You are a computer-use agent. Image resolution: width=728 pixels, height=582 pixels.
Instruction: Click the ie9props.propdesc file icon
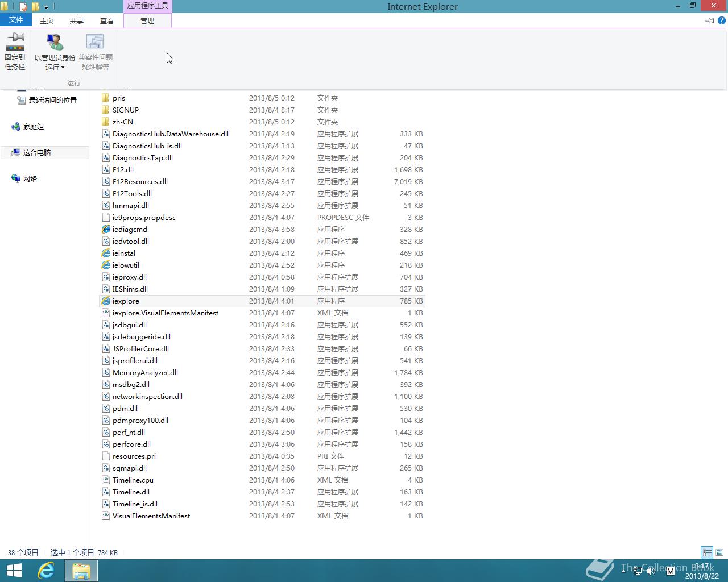[106, 217]
